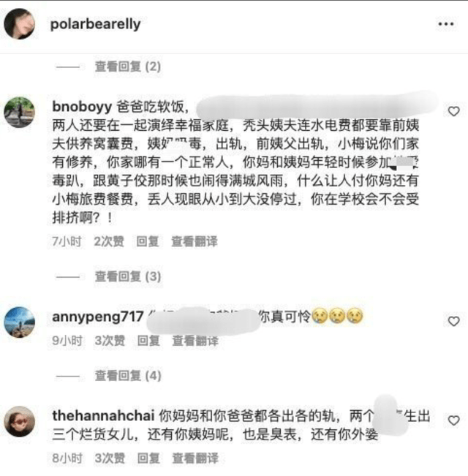Like thehannahchai's comment with heart icon

(453, 420)
